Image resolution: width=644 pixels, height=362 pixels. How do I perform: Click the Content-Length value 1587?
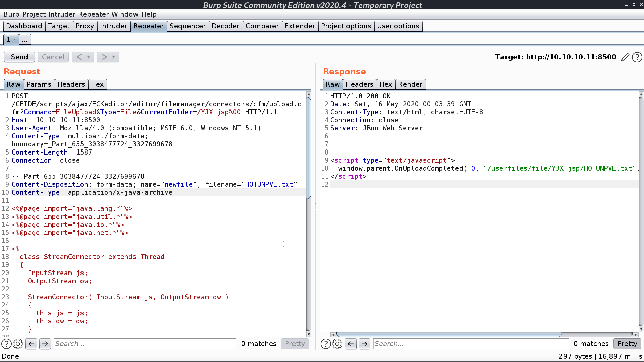tap(84, 152)
